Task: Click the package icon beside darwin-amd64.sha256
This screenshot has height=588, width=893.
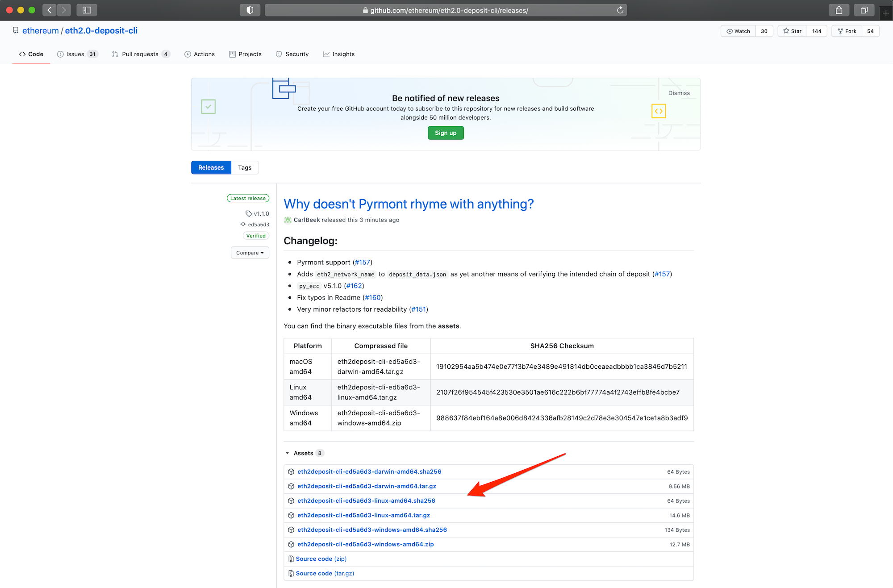Action: pos(291,471)
